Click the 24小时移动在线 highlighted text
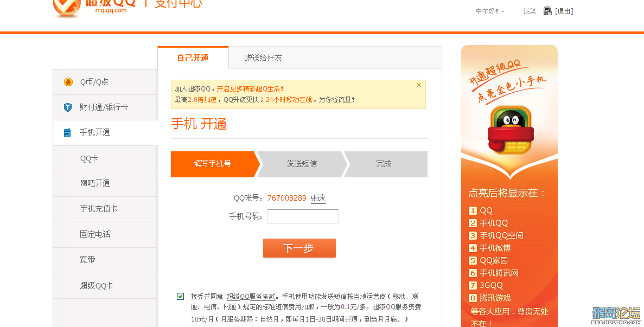The image size is (644, 327). click(x=289, y=100)
